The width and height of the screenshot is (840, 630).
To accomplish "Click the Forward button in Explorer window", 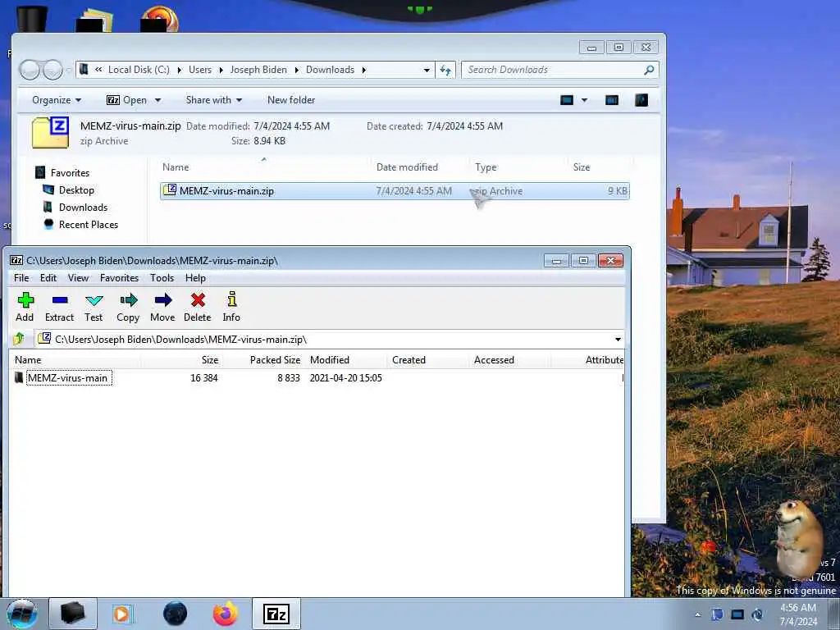I will click(x=52, y=70).
